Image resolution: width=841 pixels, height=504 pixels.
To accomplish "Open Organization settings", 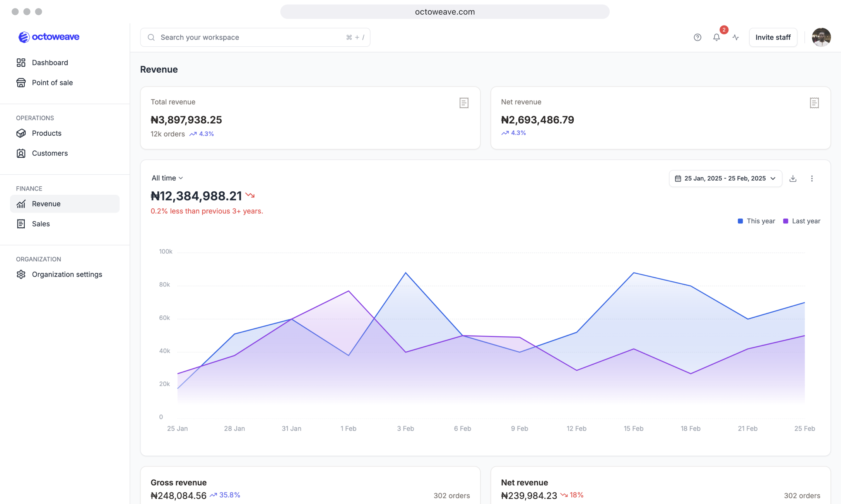I will [x=67, y=274].
